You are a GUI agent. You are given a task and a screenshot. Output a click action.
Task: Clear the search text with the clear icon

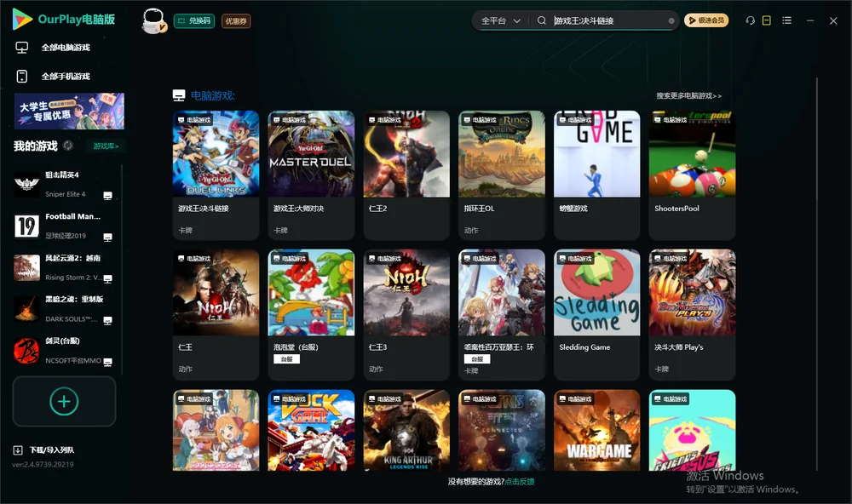pos(671,20)
